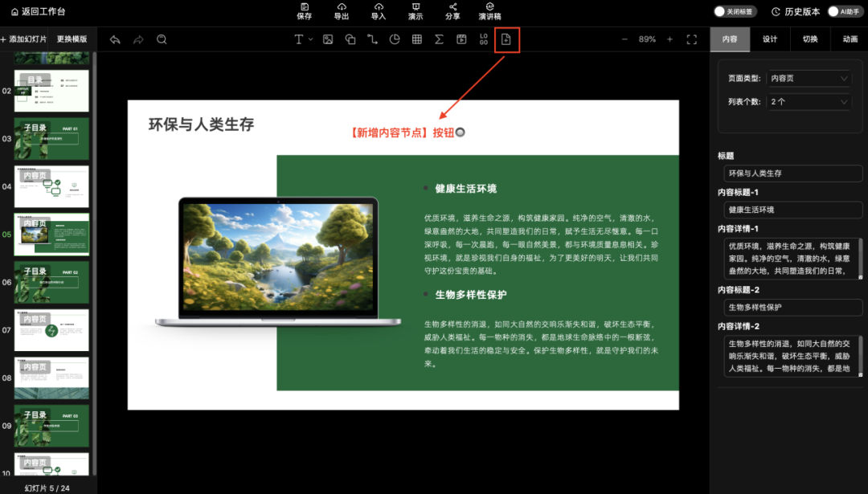Open the 页面类型 dropdown showing 内容页
868x494 pixels.
coord(809,78)
